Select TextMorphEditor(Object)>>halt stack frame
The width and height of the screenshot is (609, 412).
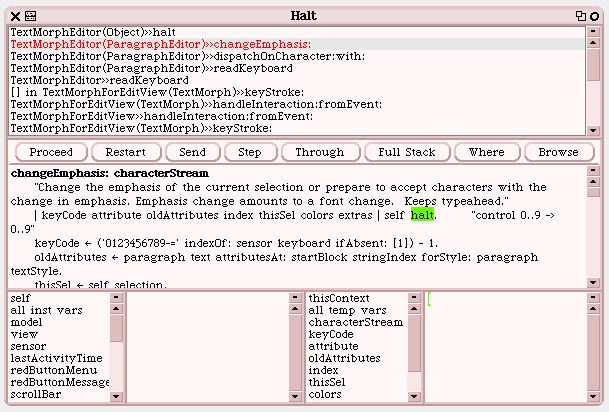pyautogui.click(x=297, y=32)
